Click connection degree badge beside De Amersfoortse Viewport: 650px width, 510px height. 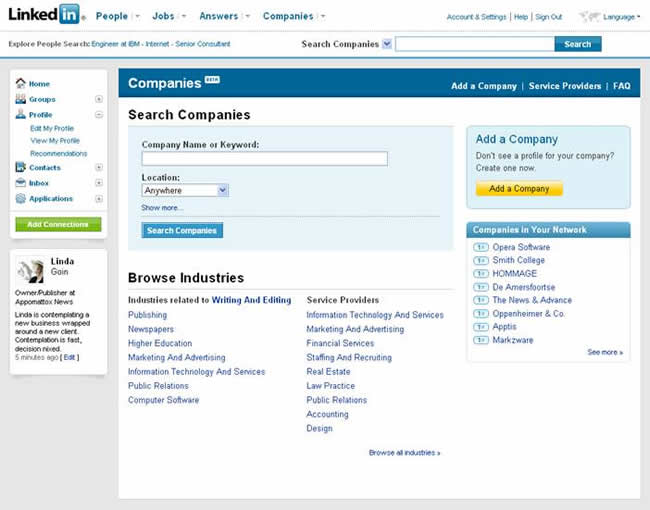[481, 287]
